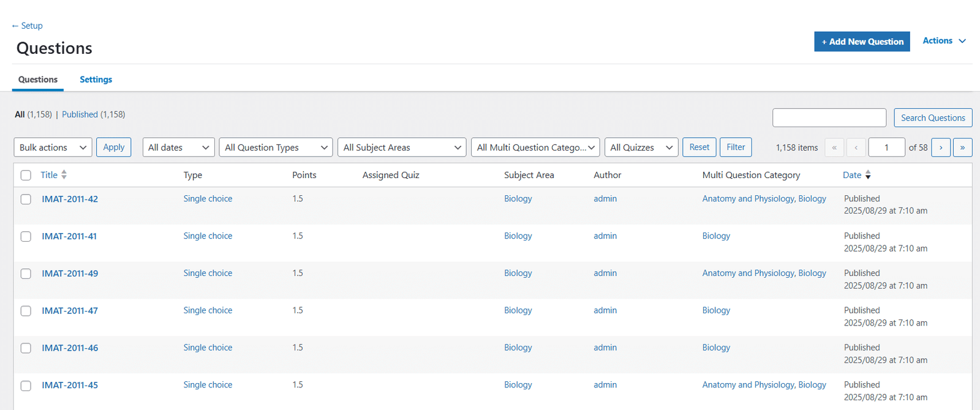Focus the search questions text field
The height and width of the screenshot is (410, 980).
pos(829,117)
